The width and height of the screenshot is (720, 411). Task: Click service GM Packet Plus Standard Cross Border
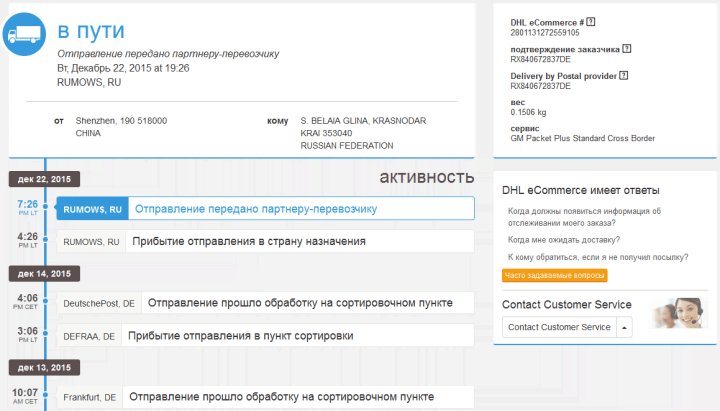[583, 138]
